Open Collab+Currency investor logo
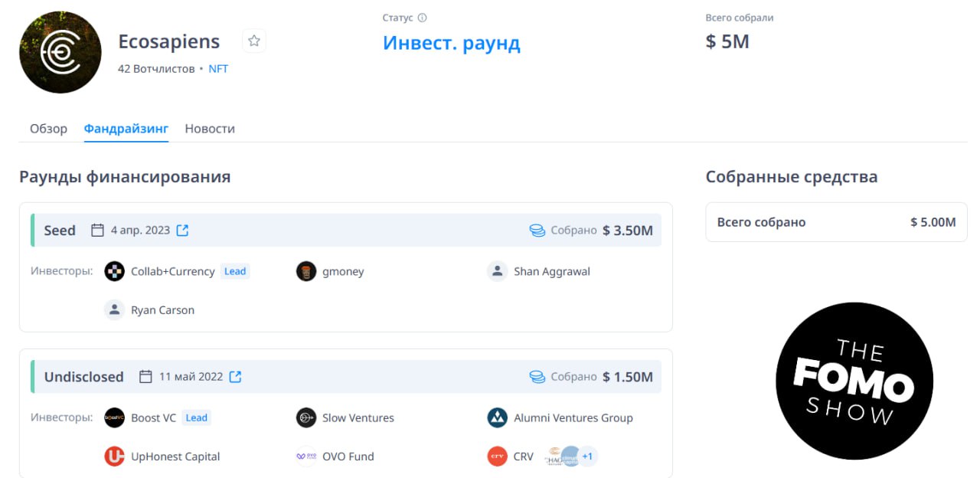This screenshot has height=478, width=980. tap(114, 271)
